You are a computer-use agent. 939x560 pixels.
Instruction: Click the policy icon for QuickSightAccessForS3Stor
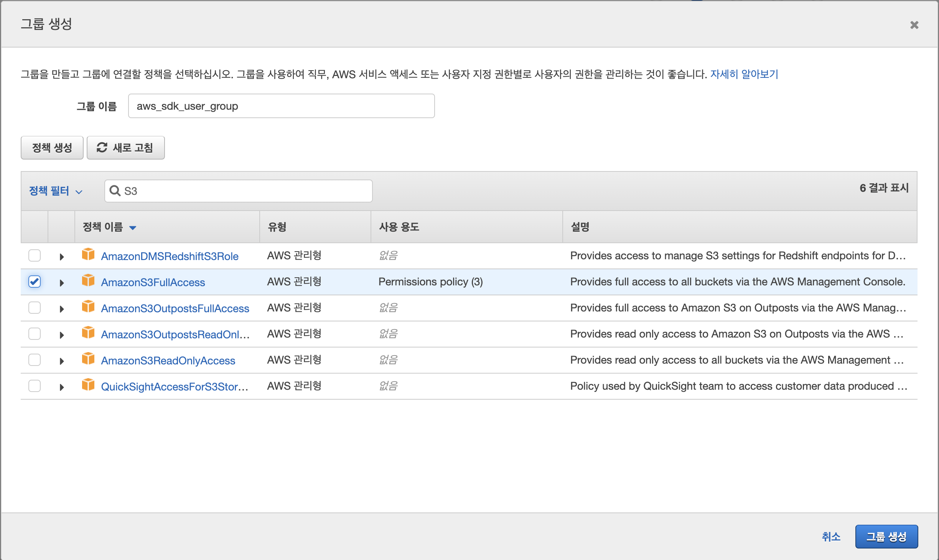pyautogui.click(x=88, y=385)
